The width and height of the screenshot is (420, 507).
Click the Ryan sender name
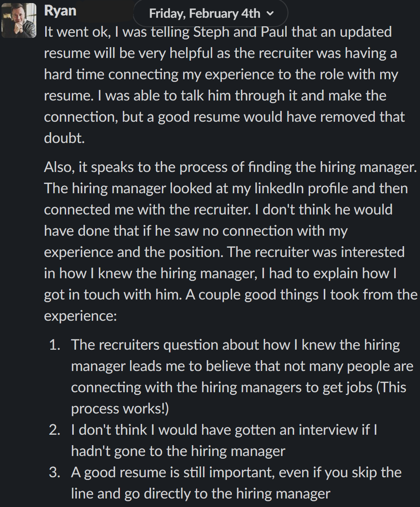tap(60, 10)
